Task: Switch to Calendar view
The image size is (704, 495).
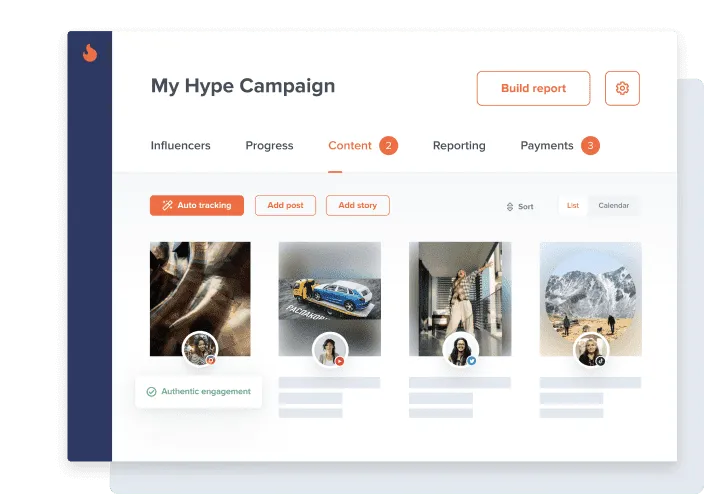Action: 613,206
